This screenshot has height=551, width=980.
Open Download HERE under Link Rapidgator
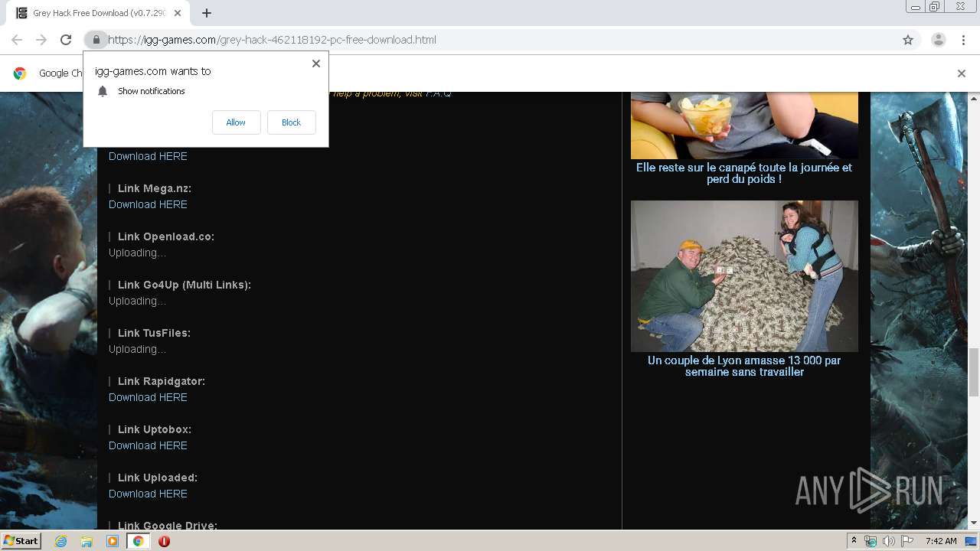tap(148, 397)
